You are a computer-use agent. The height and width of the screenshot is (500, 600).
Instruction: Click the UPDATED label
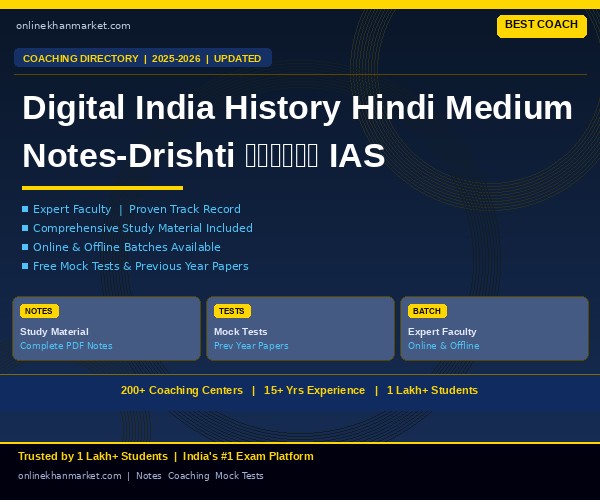pos(237,59)
